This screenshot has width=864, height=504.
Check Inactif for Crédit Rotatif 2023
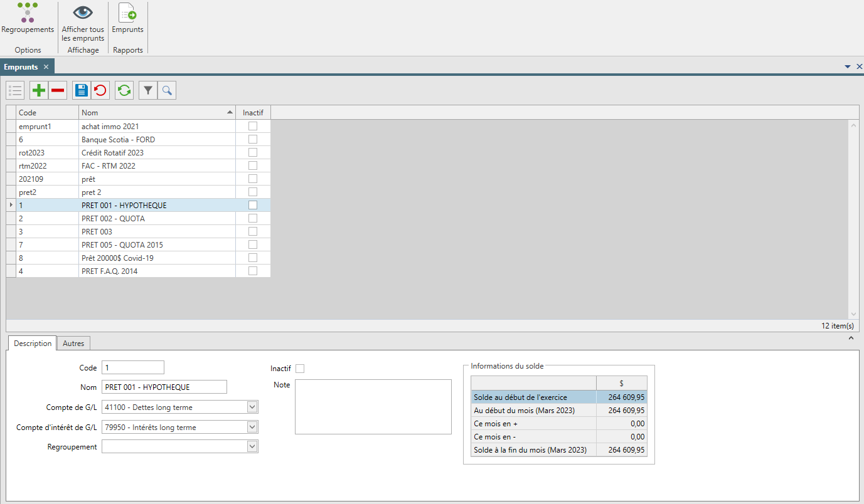click(253, 152)
